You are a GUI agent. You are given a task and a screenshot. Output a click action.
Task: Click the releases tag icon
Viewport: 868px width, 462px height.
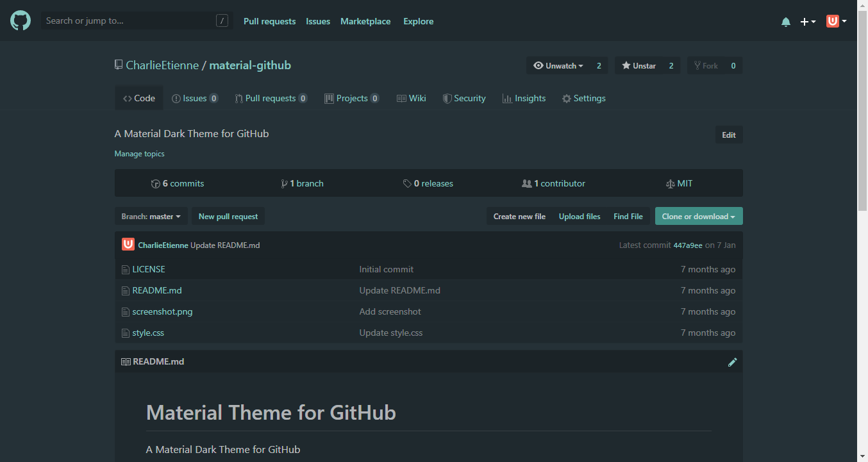[x=407, y=183]
